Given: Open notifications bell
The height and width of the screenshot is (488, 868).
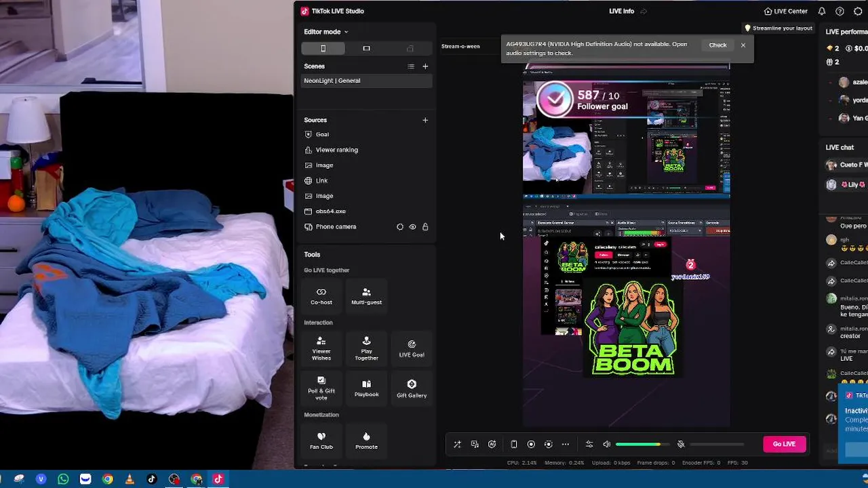Looking at the screenshot, I should (822, 12).
